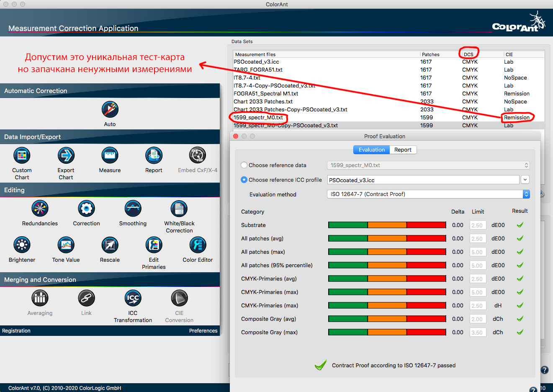Open the Tone Value tool
The width and height of the screenshot is (553, 392).
66,245
